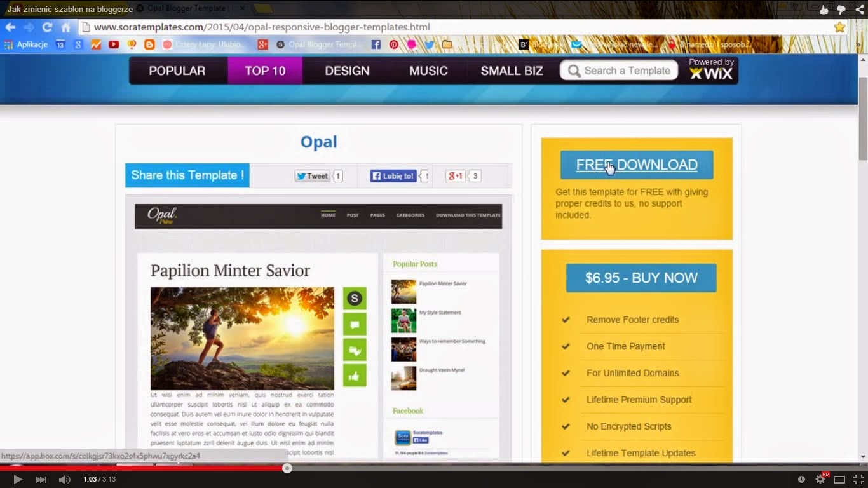868x488 pixels.
Task: Click the Search a Template field
Action: pyautogui.click(x=619, y=71)
